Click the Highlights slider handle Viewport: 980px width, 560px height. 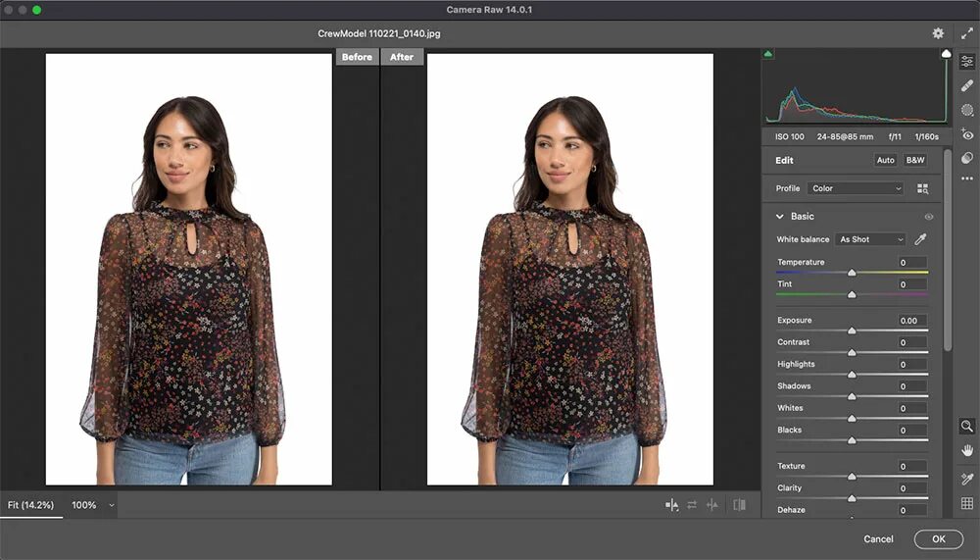pyautogui.click(x=852, y=375)
